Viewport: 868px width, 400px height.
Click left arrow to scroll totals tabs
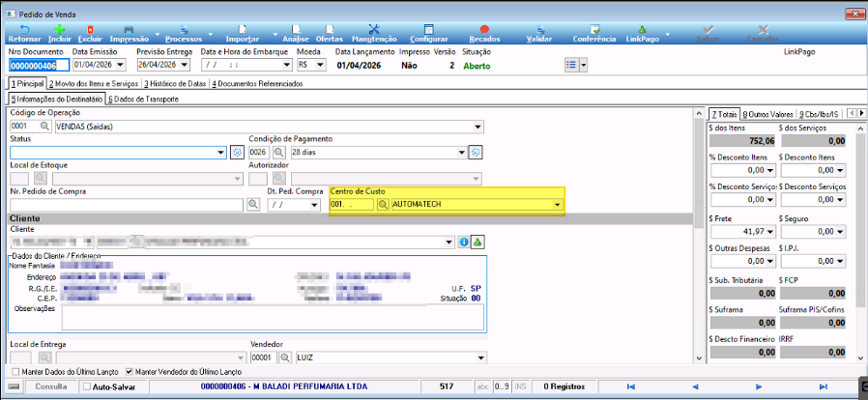[x=852, y=113]
